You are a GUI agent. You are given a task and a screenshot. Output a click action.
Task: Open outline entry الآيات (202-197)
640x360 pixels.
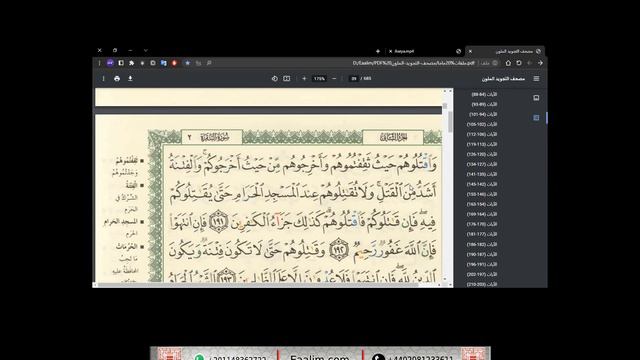(482, 274)
